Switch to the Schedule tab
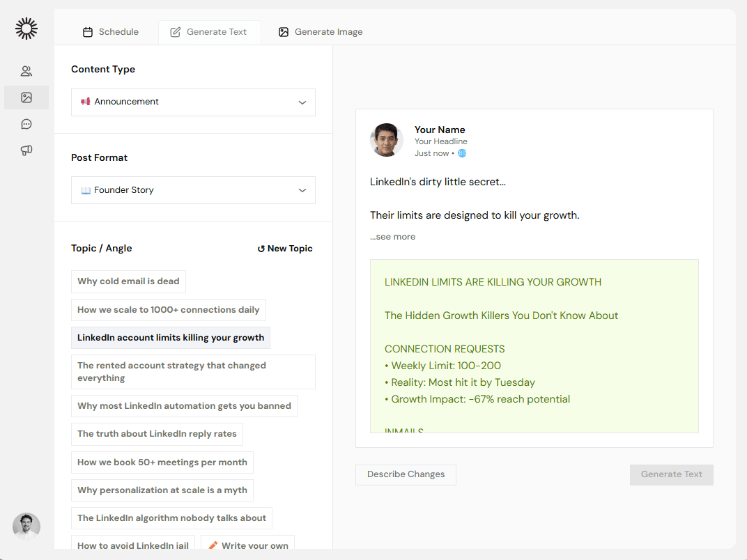Viewport: 747px width, 560px height. (x=111, y=32)
